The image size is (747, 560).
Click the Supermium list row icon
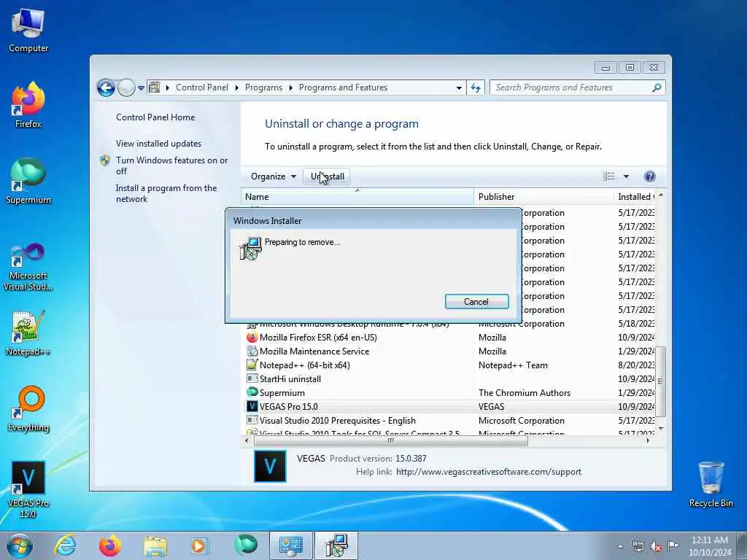(252, 392)
